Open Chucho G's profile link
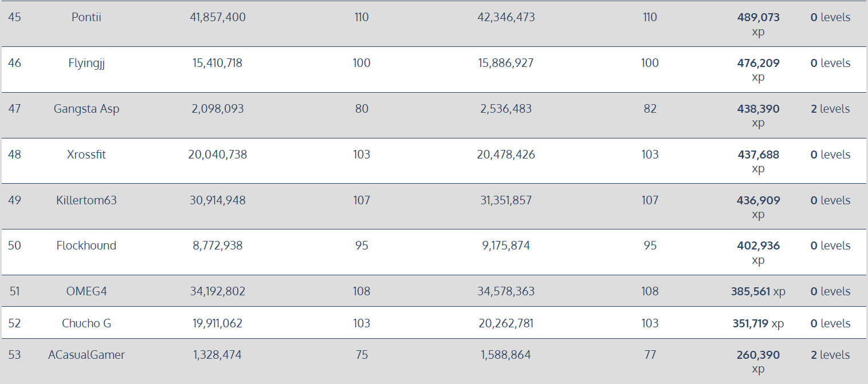Image resolution: width=868 pixels, height=384 pixels. tap(87, 323)
